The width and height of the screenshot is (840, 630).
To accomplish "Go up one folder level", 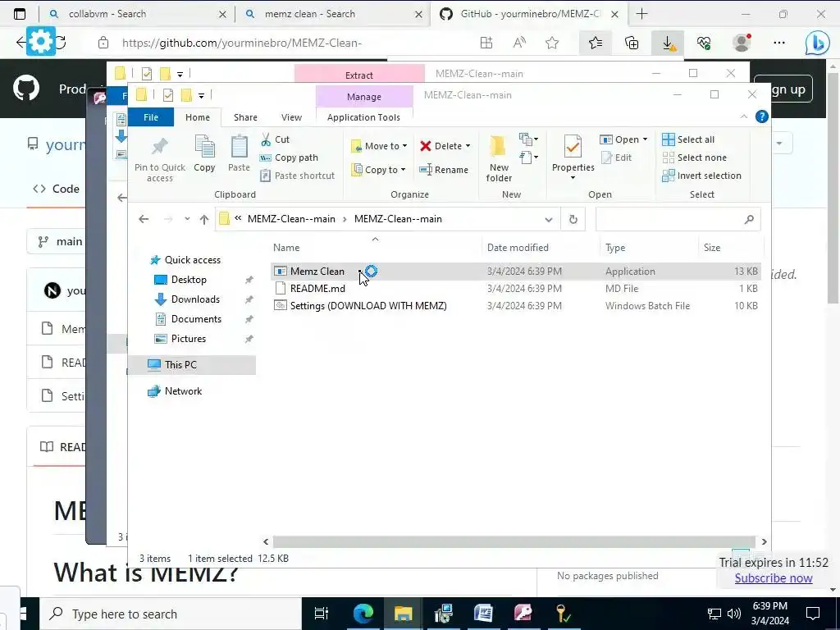I will 203,219.
